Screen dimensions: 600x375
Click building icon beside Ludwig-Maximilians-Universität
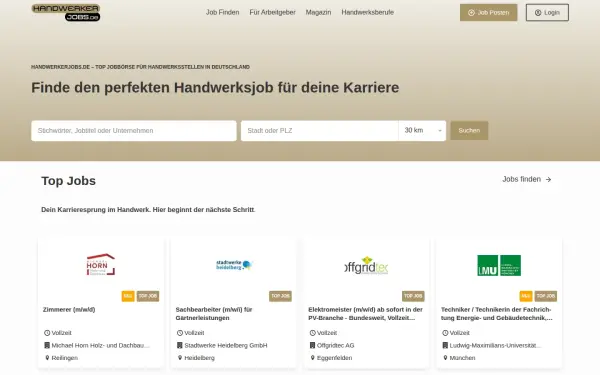(x=445, y=346)
